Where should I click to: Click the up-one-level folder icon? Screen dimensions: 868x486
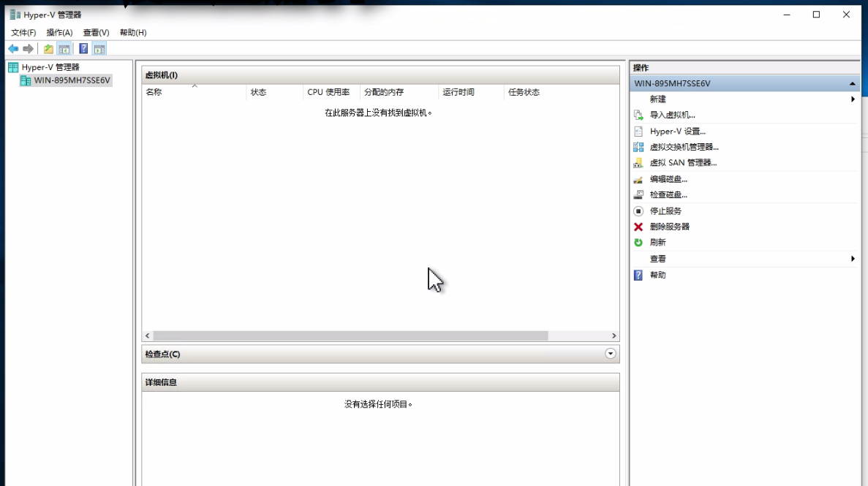point(48,49)
